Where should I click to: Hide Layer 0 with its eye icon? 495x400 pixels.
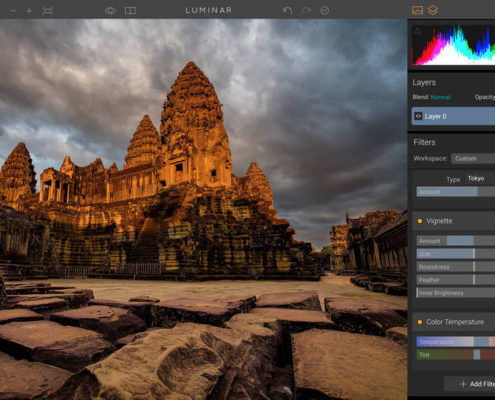(418, 116)
